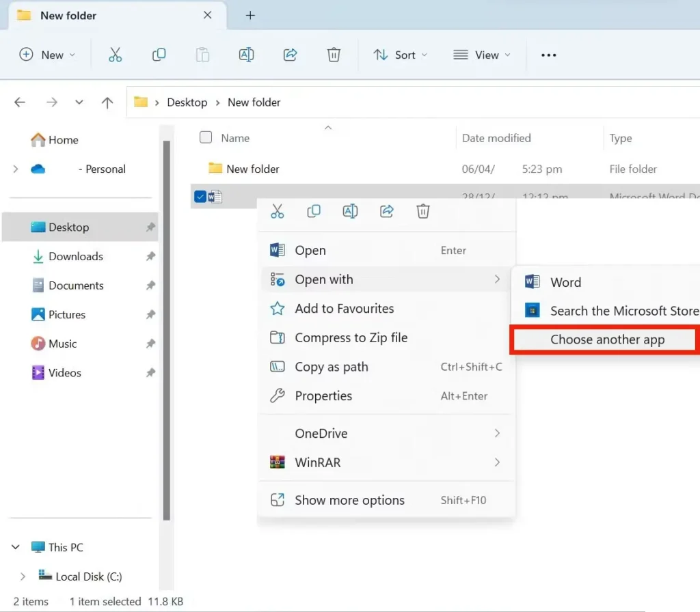Screen dimensions: 700x612
Task: Collapse the This PC tree node
Action: click(16, 547)
